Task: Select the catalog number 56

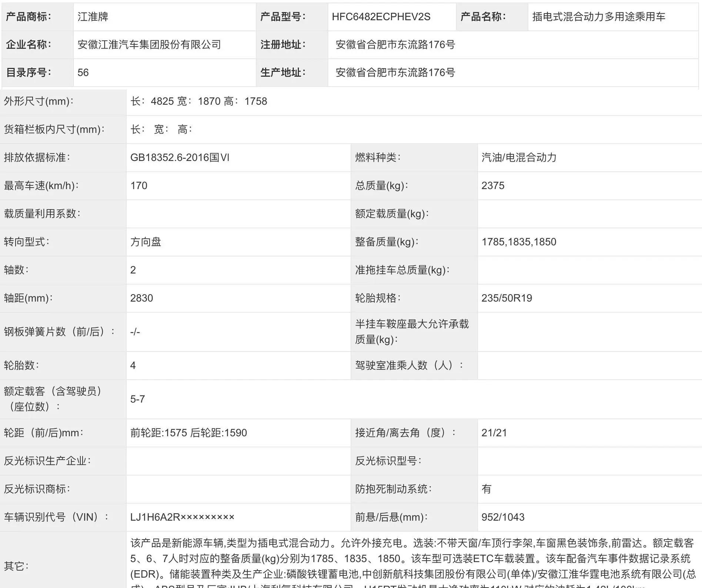Action: 83,73
